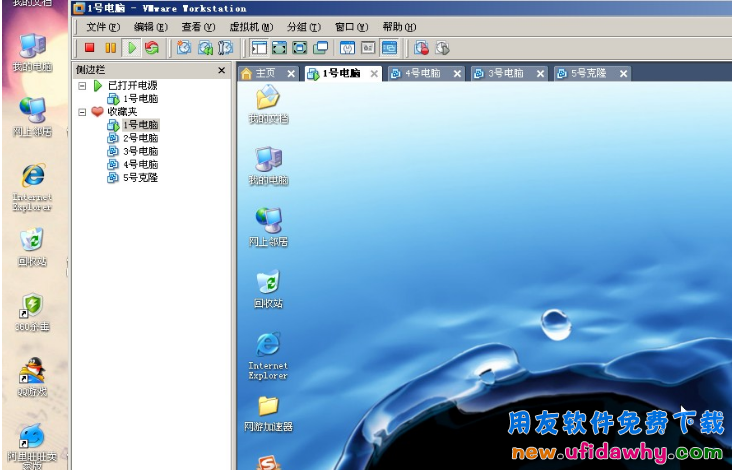Open the Snapshot Manager toolbar icon
This screenshot has height=470, width=732.
point(226,47)
